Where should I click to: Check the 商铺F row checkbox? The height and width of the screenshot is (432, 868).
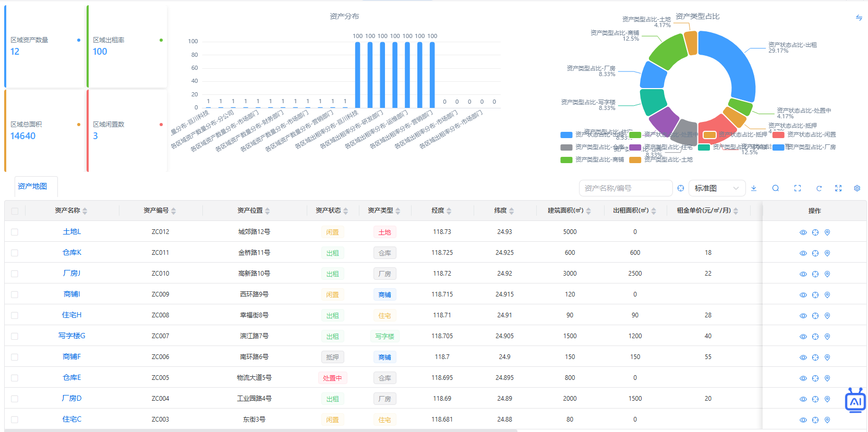coord(15,357)
